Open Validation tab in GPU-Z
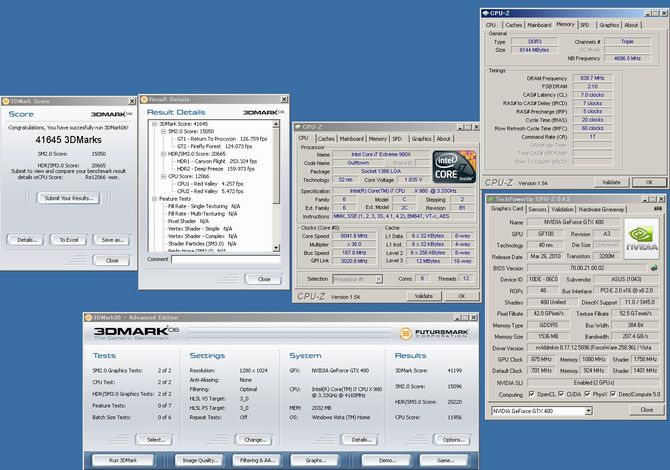 point(562,209)
